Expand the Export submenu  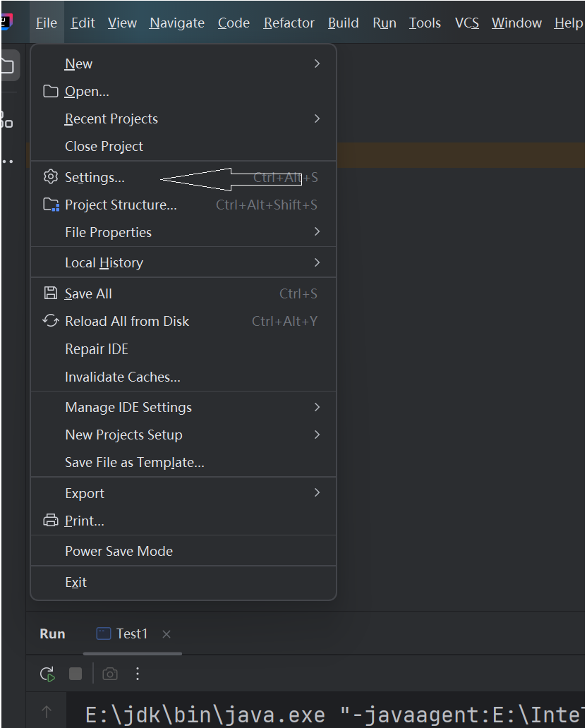pyautogui.click(x=183, y=493)
